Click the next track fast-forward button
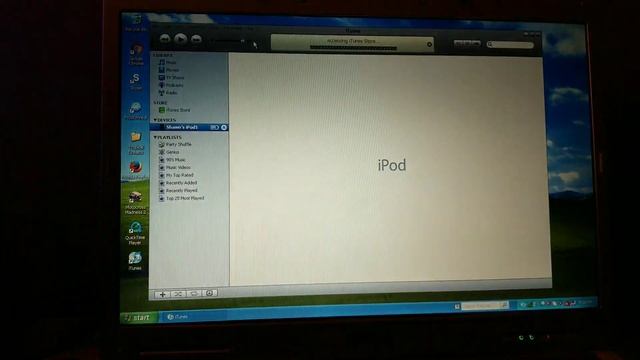The height and width of the screenshot is (360, 640). [196, 39]
